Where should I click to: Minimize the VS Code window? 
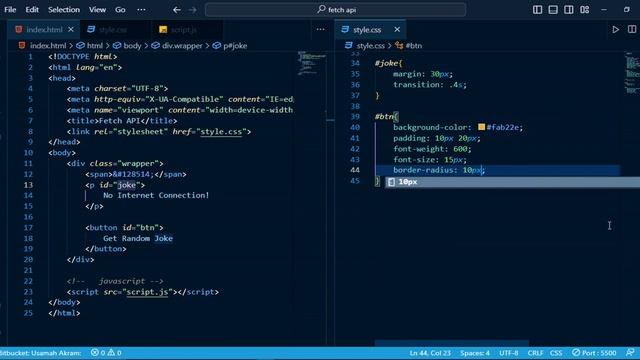[x=604, y=9]
